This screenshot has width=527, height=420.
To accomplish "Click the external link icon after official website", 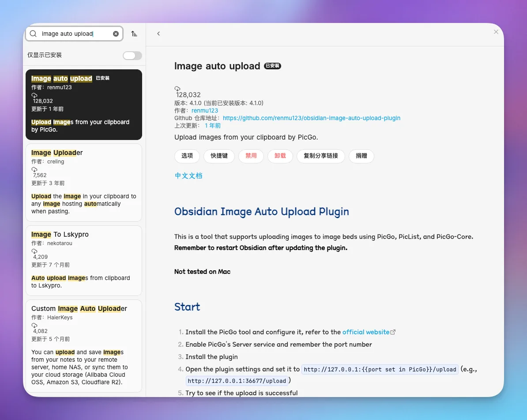I will [393, 332].
